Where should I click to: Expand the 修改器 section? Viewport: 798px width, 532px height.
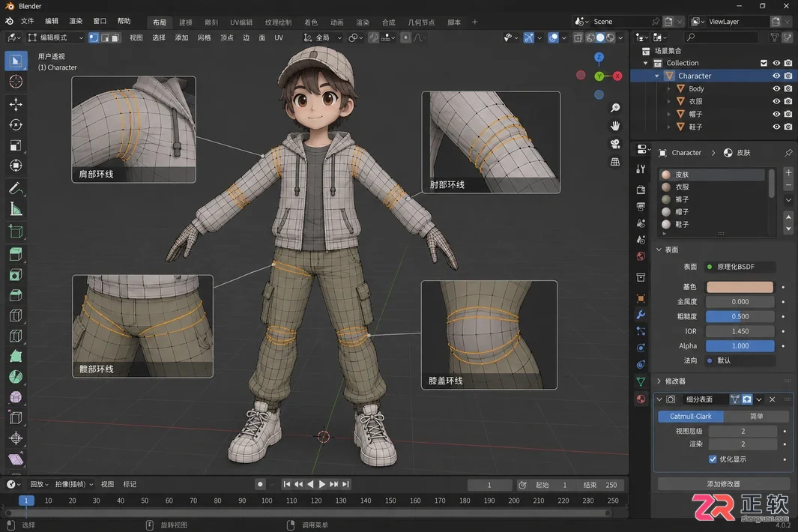(x=659, y=381)
